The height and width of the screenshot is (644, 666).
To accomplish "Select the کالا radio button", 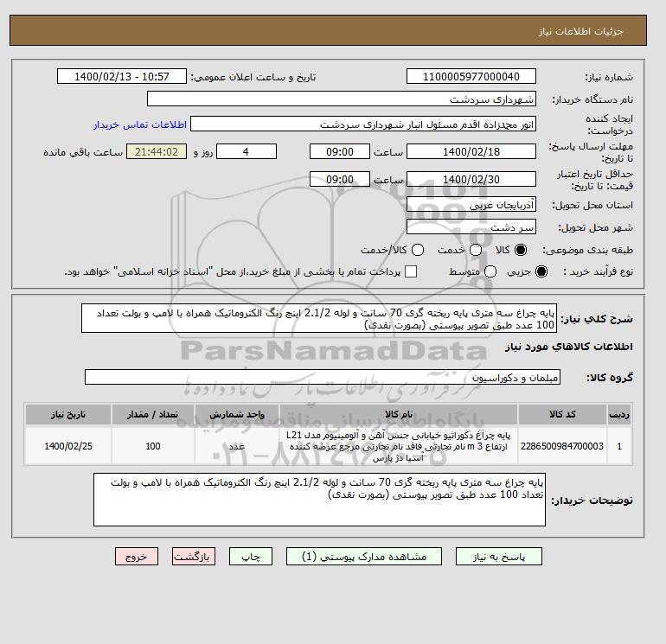I will [x=521, y=250].
